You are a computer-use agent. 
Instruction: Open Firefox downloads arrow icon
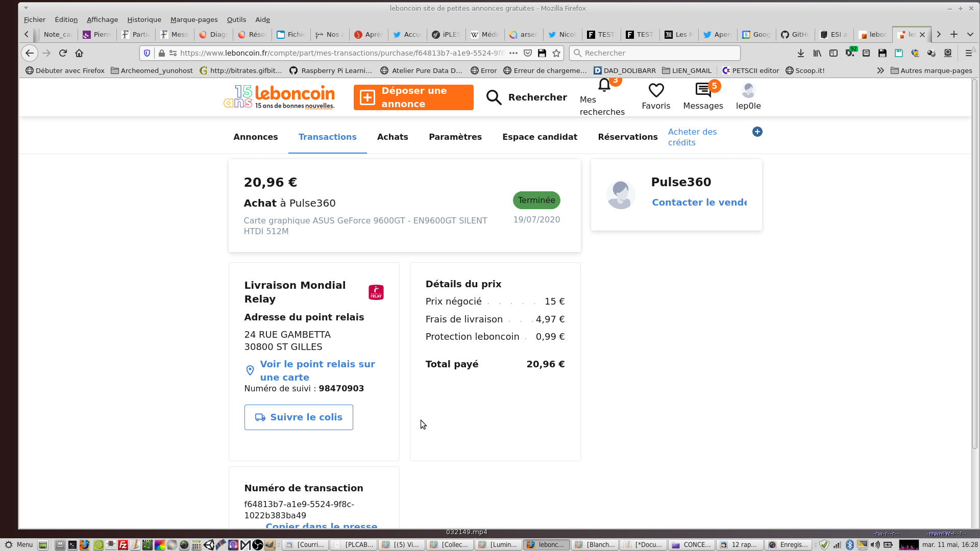point(801,53)
